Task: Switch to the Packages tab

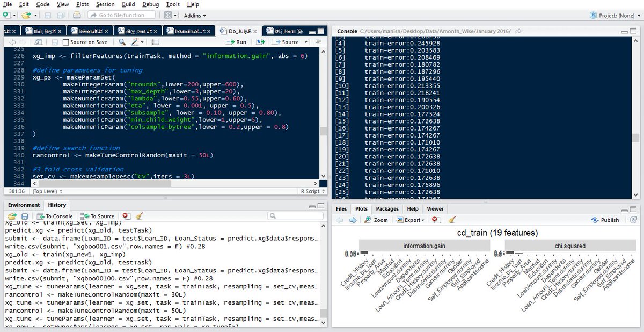Action: coord(387,208)
